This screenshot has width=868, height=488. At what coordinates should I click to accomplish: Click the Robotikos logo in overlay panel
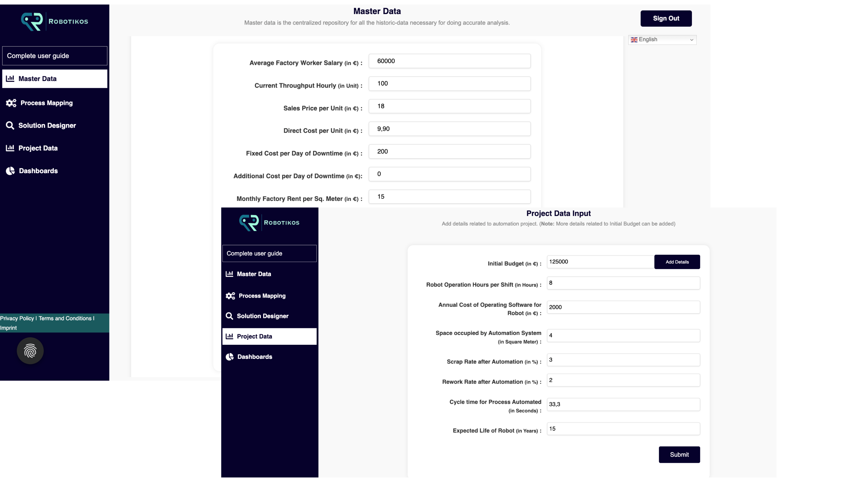click(269, 223)
